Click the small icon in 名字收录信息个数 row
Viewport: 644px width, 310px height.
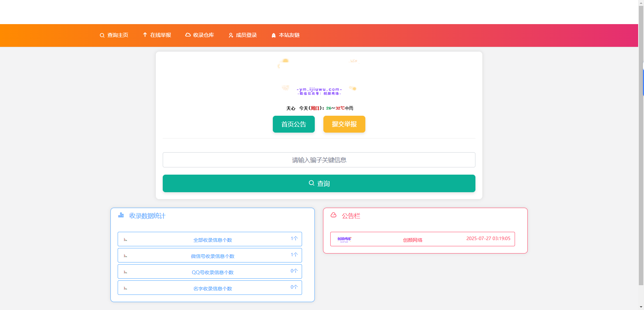click(126, 288)
